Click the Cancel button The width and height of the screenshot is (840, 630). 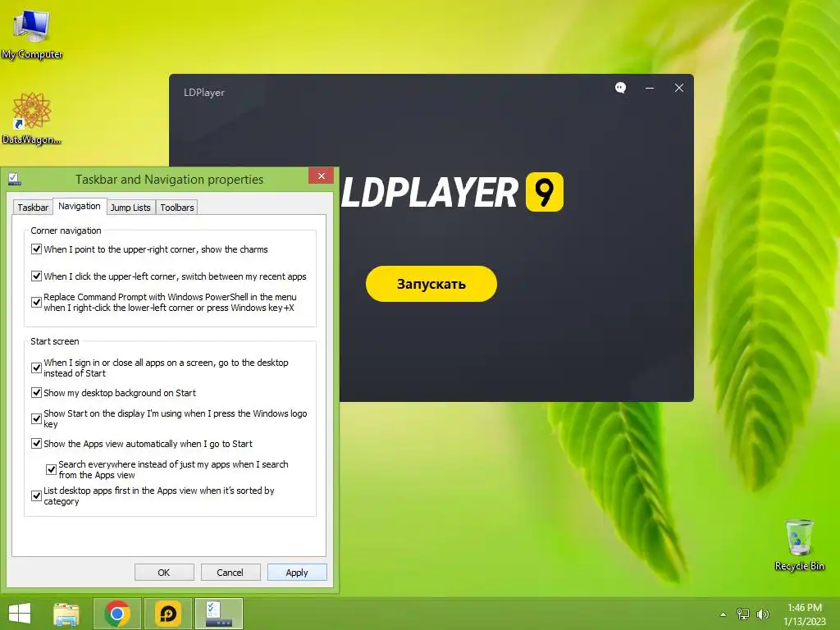click(231, 572)
